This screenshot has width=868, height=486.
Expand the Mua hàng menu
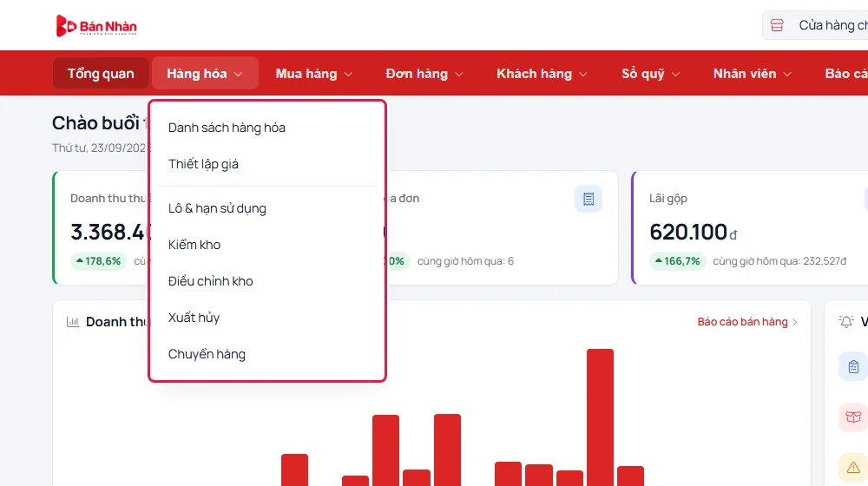click(314, 74)
